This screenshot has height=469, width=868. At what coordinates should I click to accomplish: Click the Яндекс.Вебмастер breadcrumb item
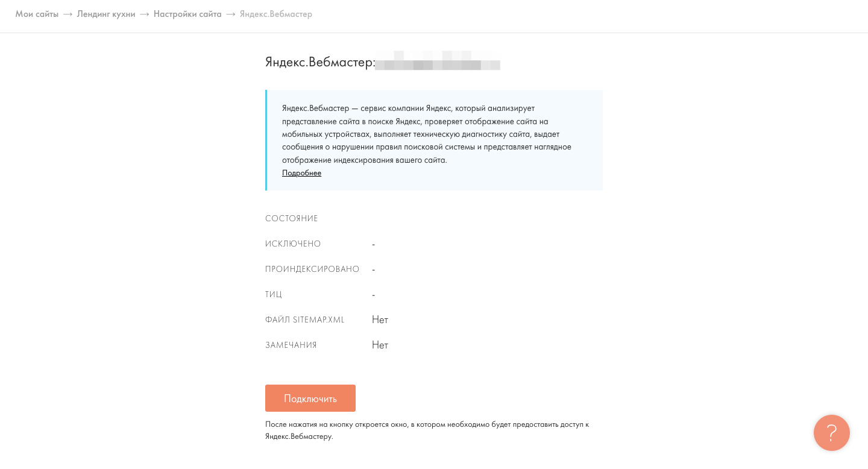(276, 14)
